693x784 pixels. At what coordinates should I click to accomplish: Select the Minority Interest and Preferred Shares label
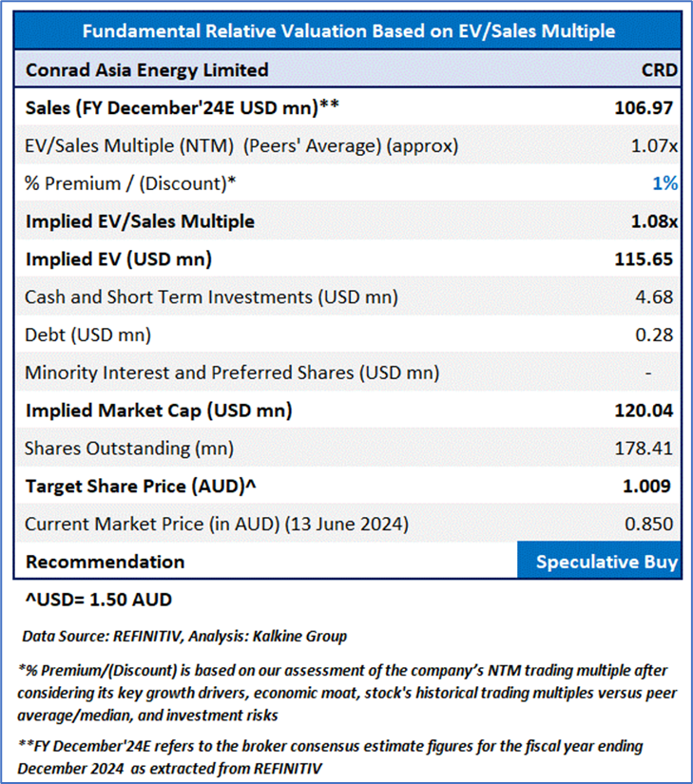pyautogui.click(x=232, y=373)
